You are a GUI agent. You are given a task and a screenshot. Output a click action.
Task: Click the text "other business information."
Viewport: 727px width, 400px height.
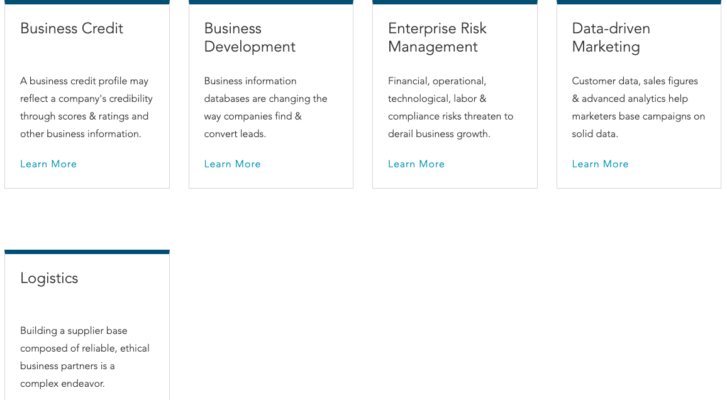click(x=80, y=134)
